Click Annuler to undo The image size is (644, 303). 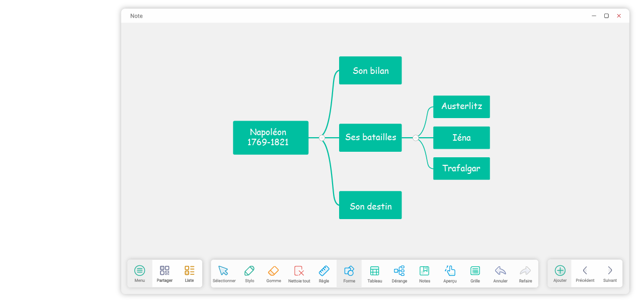500,271
